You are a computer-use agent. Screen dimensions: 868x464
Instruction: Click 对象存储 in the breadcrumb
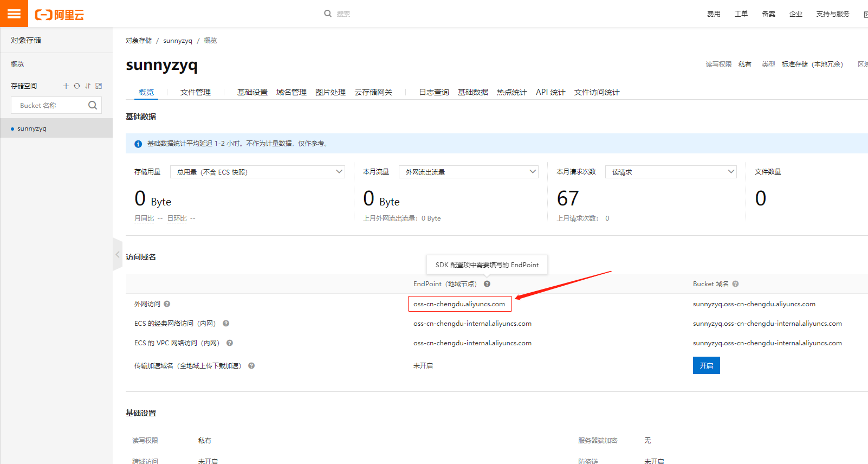pos(139,41)
